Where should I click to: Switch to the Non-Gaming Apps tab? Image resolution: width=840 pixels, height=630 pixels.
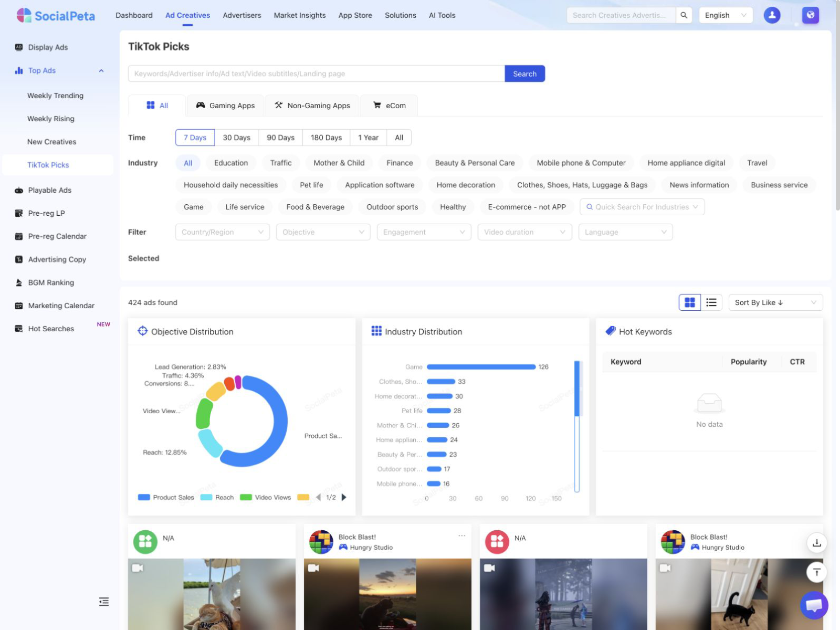tap(312, 106)
